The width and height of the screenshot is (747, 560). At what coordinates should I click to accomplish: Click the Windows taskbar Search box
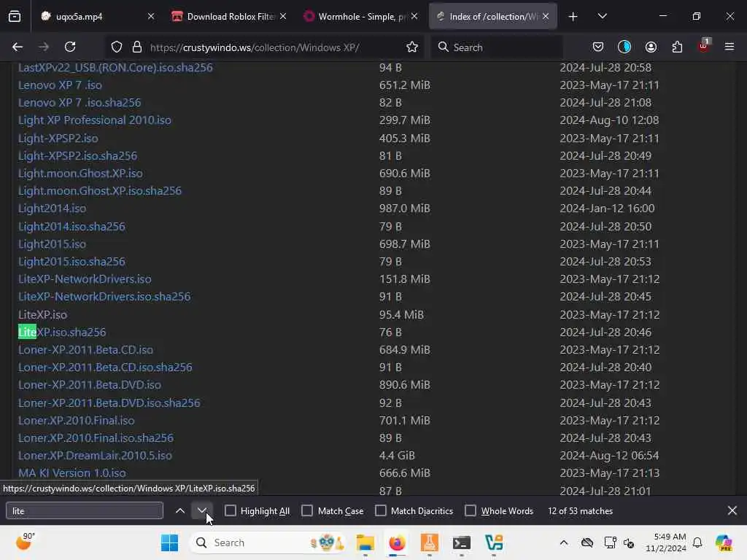click(x=268, y=542)
